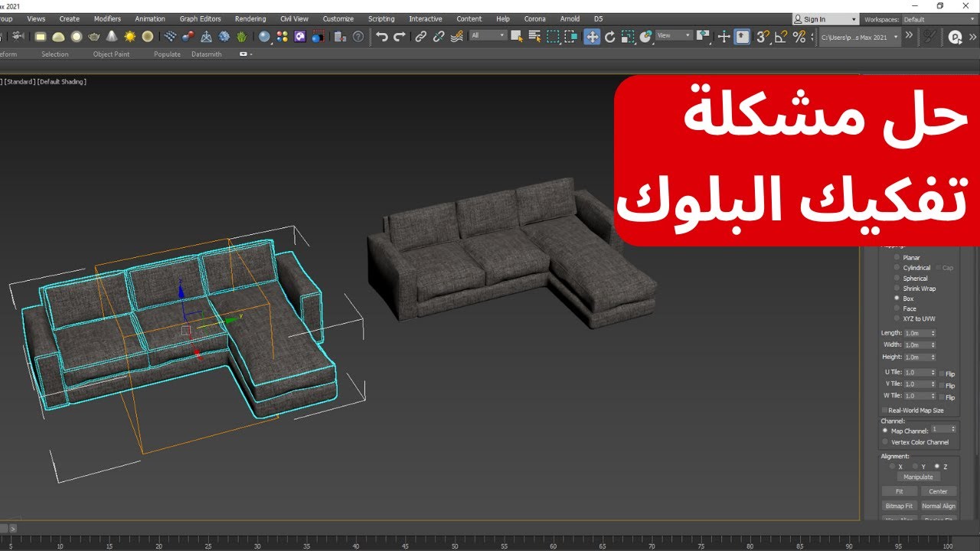Image resolution: width=980 pixels, height=551 pixels.
Task: Click the Select and Place tool icon
Action: (646, 36)
